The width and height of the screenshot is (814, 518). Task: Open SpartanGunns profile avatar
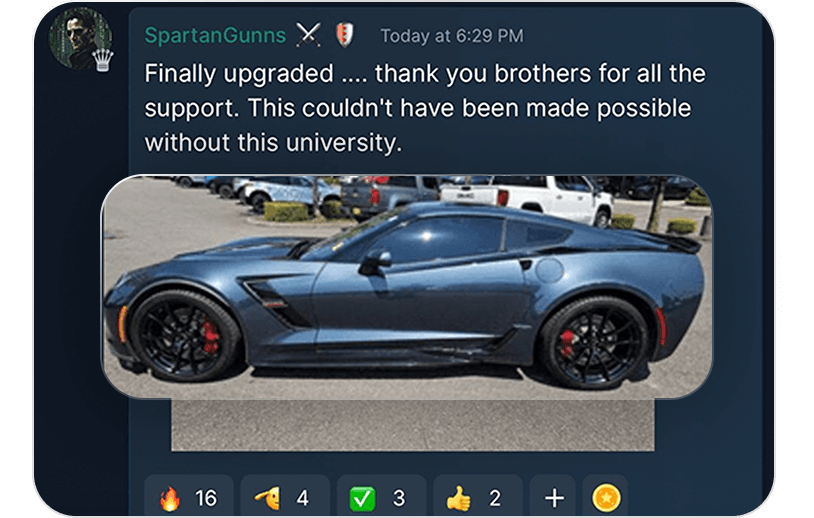80,39
